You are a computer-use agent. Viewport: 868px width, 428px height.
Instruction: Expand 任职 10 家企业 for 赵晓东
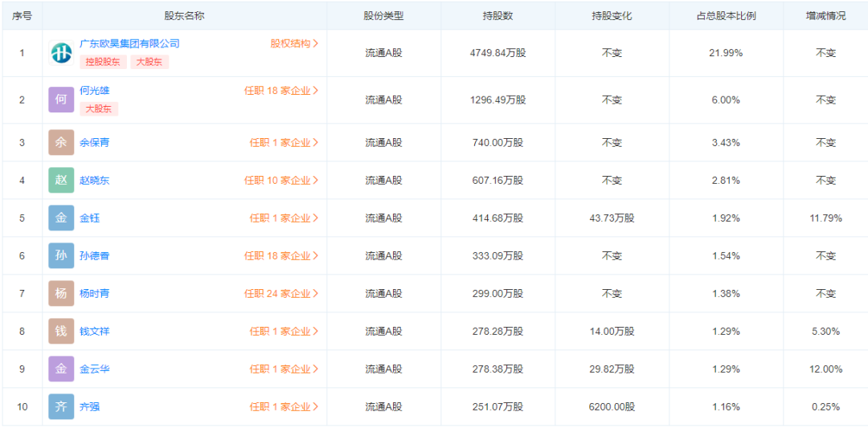pos(282,180)
